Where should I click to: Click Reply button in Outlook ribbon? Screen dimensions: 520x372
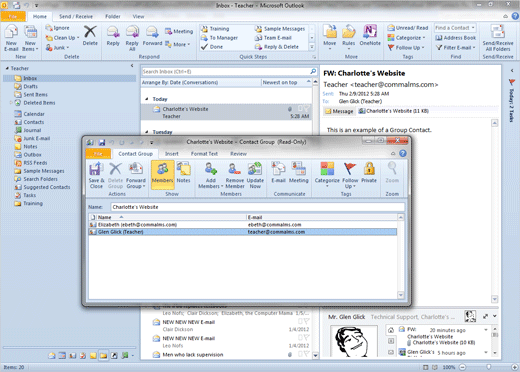coord(113,36)
